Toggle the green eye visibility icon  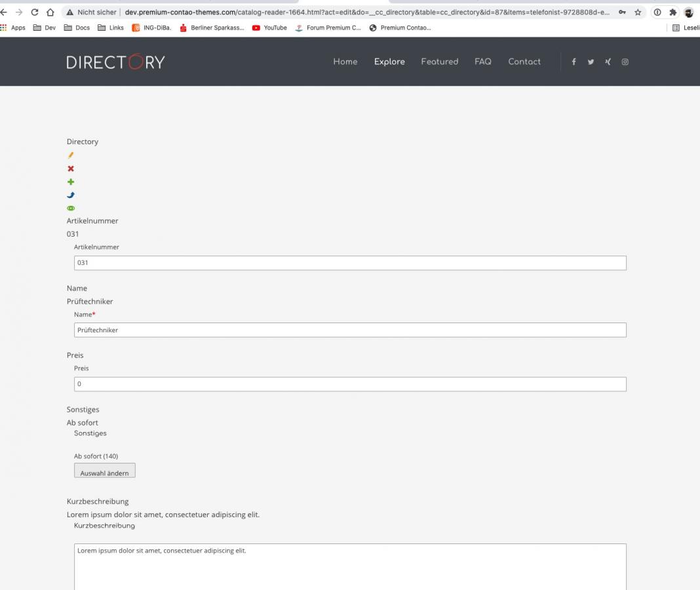click(x=70, y=208)
